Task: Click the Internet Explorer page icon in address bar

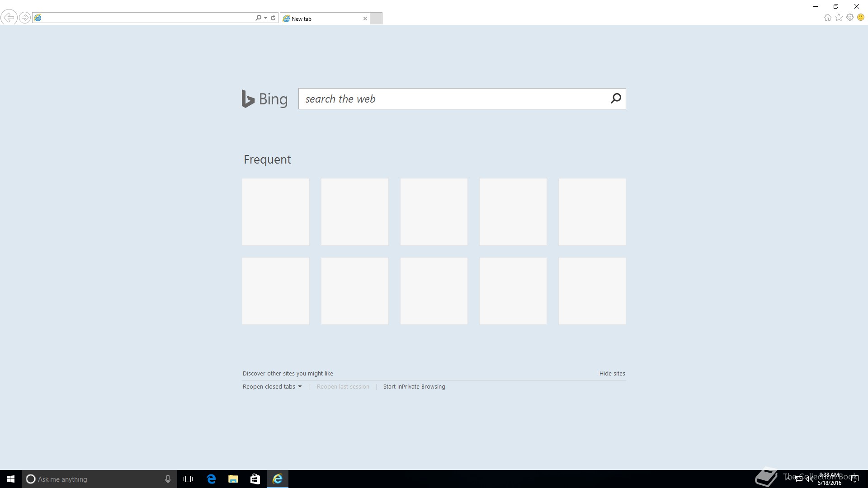Action: tap(38, 18)
